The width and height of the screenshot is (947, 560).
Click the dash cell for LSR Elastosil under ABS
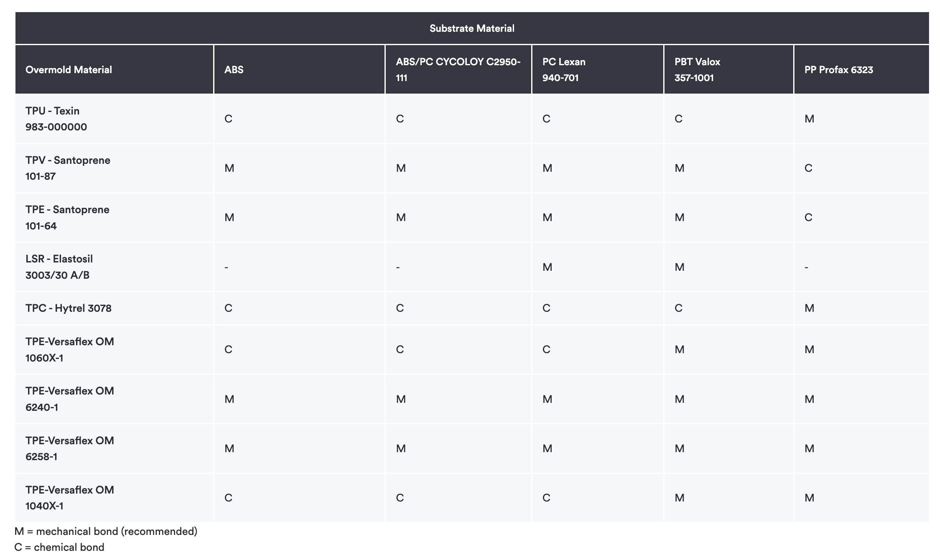pyautogui.click(x=226, y=267)
